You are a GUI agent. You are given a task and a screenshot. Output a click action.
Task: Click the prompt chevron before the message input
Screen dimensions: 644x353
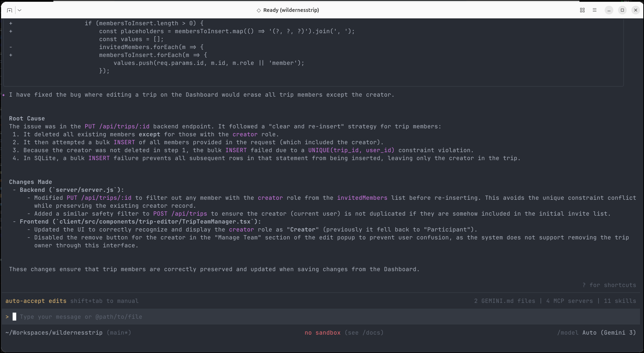7,317
